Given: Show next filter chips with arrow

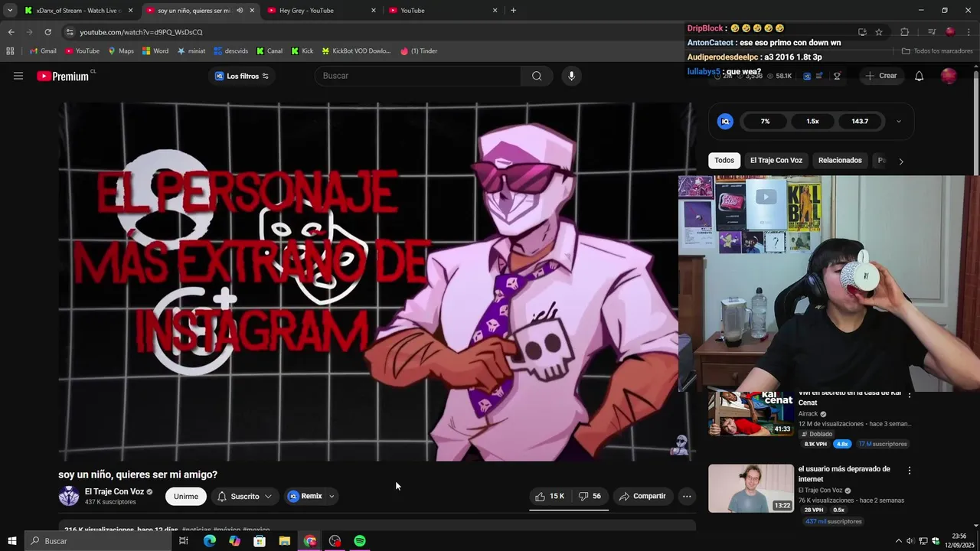Looking at the screenshot, I should [x=901, y=161].
